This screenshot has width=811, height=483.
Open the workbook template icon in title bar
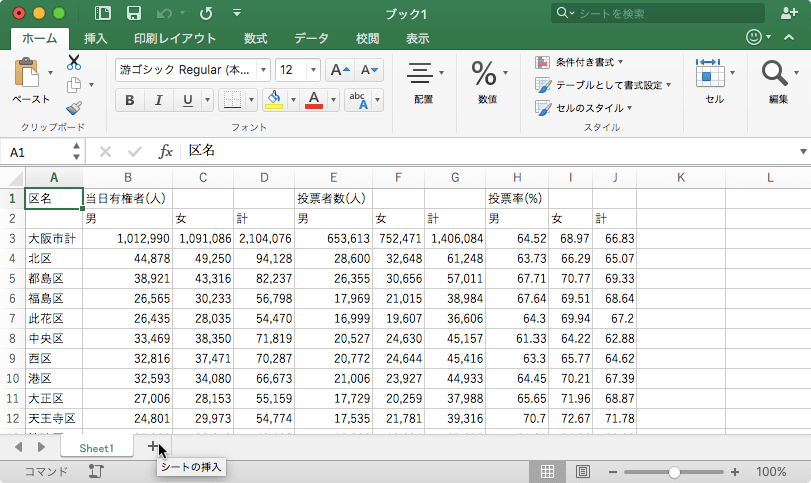(102, 13)
